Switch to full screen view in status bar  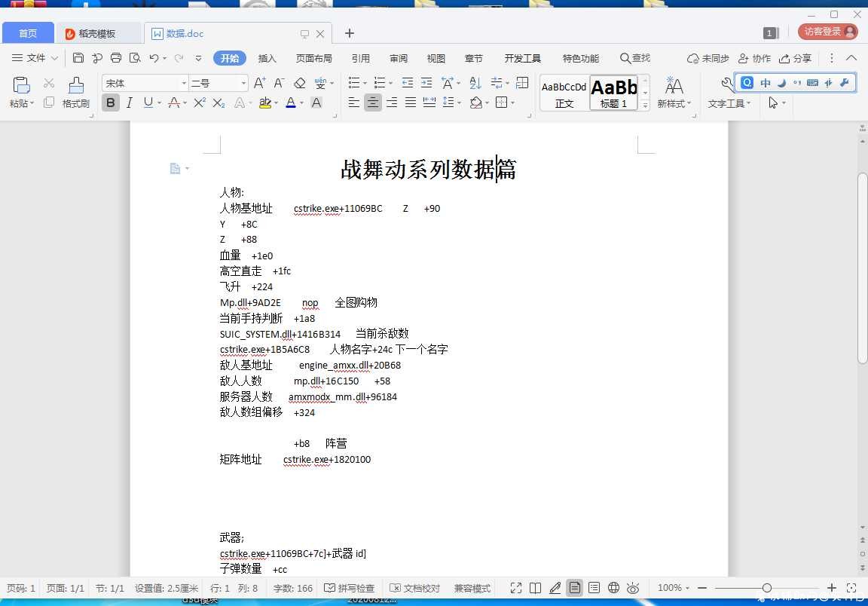516,588
